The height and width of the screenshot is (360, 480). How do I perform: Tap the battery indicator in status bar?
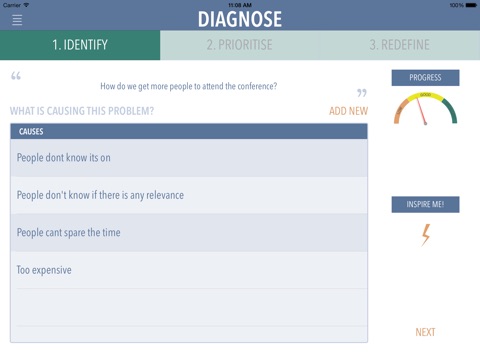(x=471, y=5)
